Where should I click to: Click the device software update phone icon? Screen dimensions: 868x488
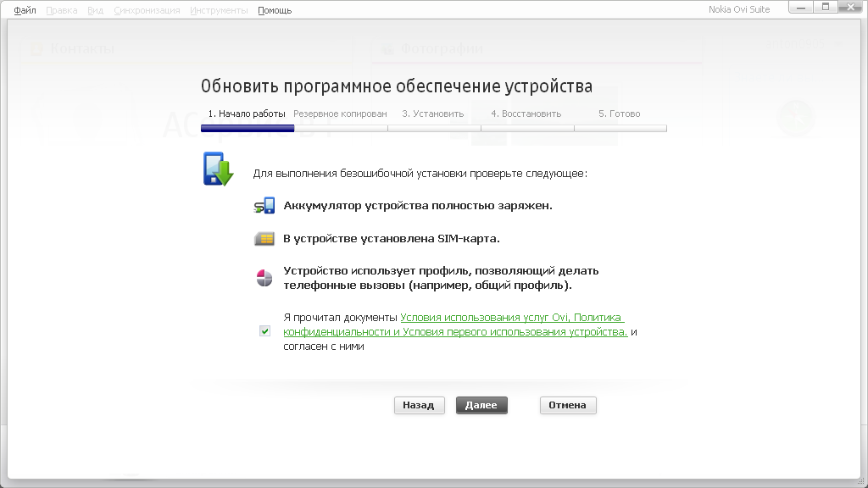[x=217, y=169]
